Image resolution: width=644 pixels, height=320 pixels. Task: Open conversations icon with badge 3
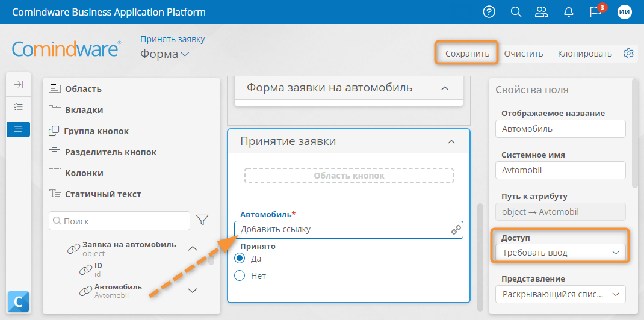596,11
